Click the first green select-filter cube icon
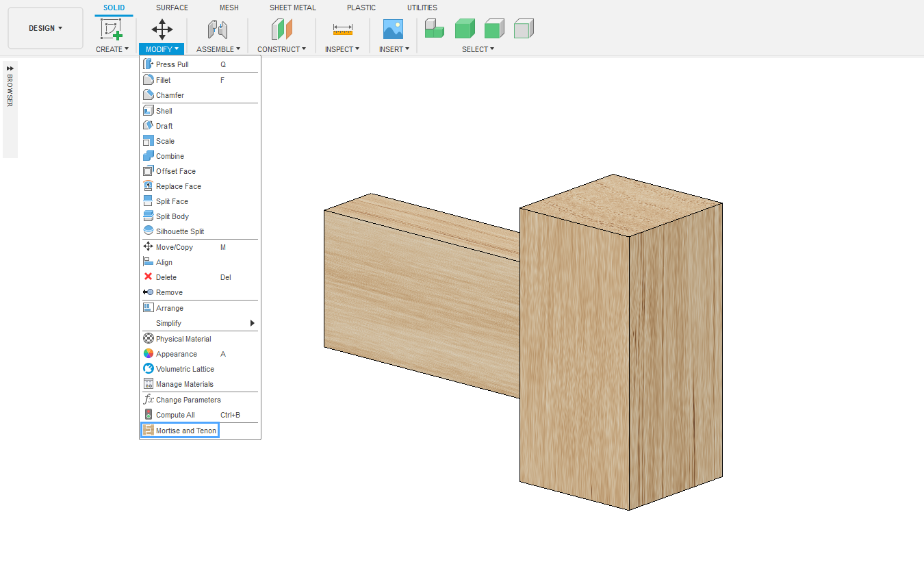This screenshot has width=924, height=588. (x=434, y=29)
